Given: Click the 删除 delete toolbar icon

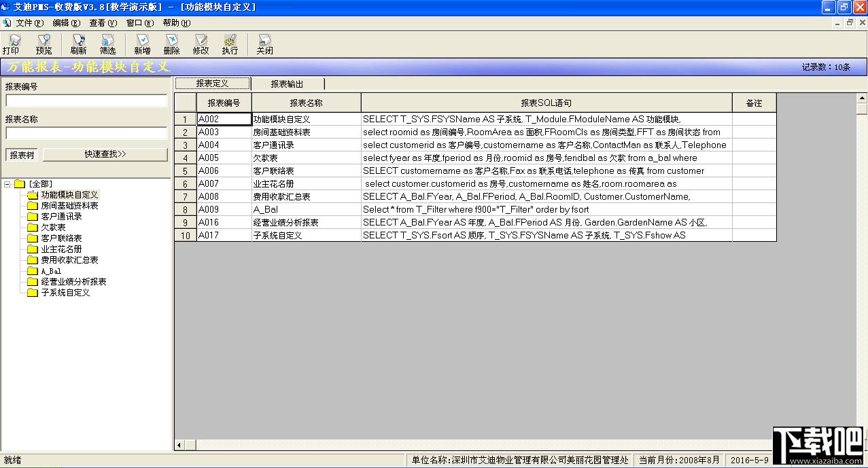Looking at the screenshot, I should pos(171,44).
